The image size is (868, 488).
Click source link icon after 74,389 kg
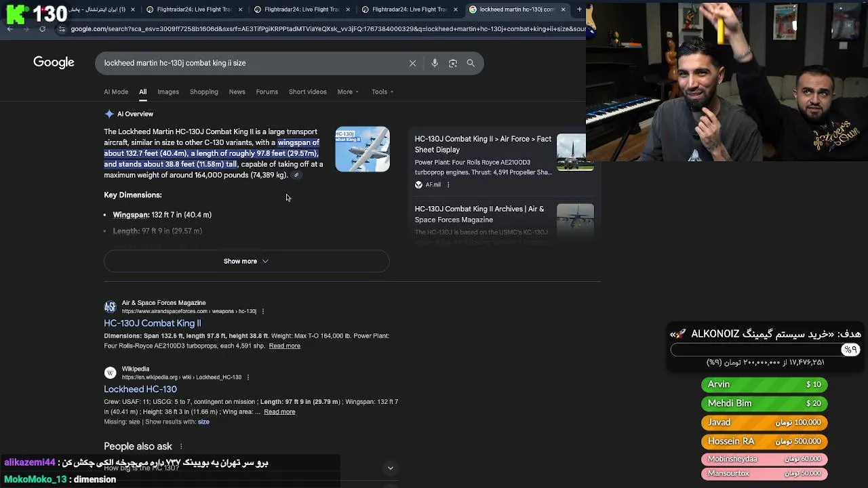296,175
